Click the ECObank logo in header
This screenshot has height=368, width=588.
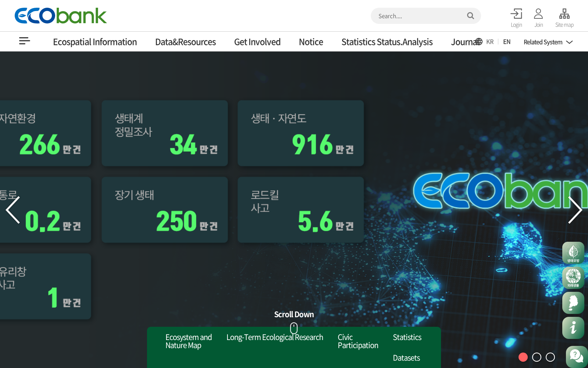point(61,16)
